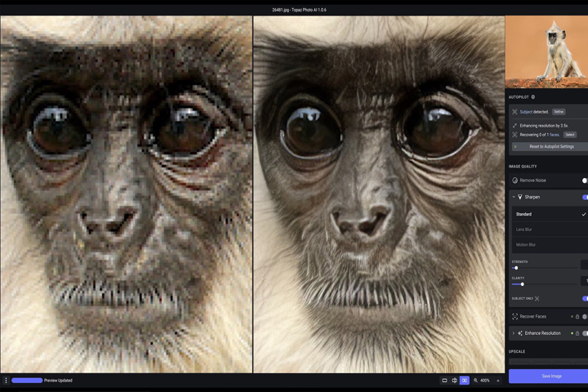
Task: Click the 400% zoom value
Action: coord(485,381)
